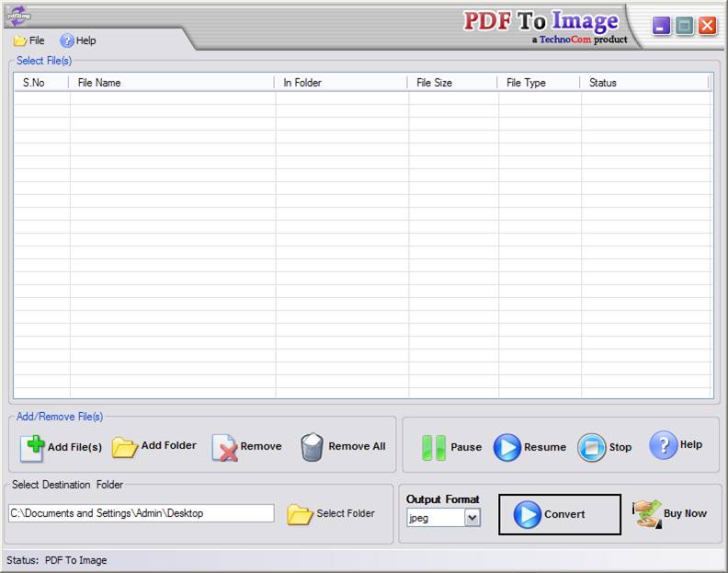Image resolution: width=728 pixels, height=573 pixels.
Task: Minimize the PDF To Image window
Action: click(x=661, y=26)
